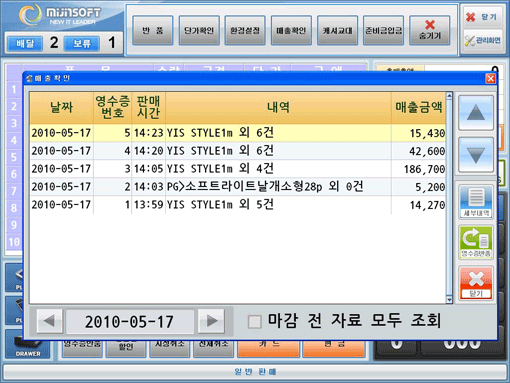The image size is (510, 383).
Task: Select the PG>소프트라이트날개소형28p sales row
Action: point(238,187)
